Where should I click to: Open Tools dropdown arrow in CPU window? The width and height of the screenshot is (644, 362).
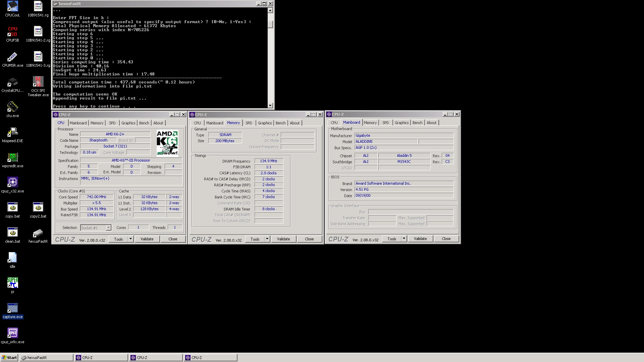click(130, 239)
